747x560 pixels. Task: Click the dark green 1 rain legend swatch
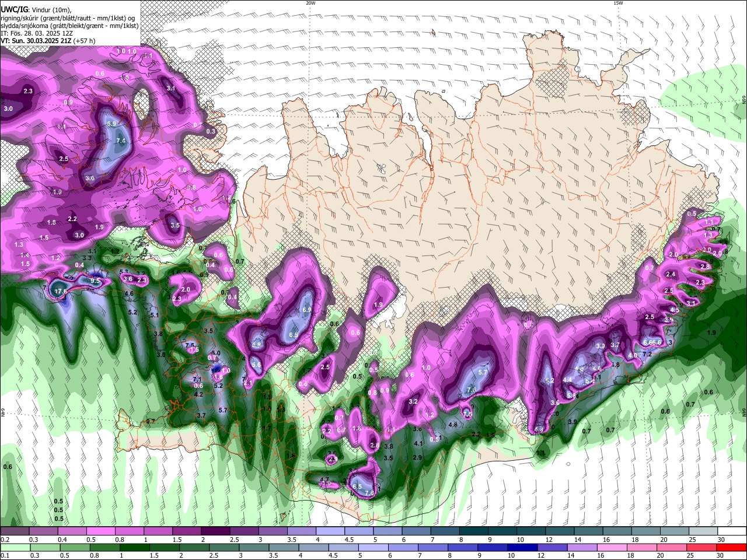134,547
